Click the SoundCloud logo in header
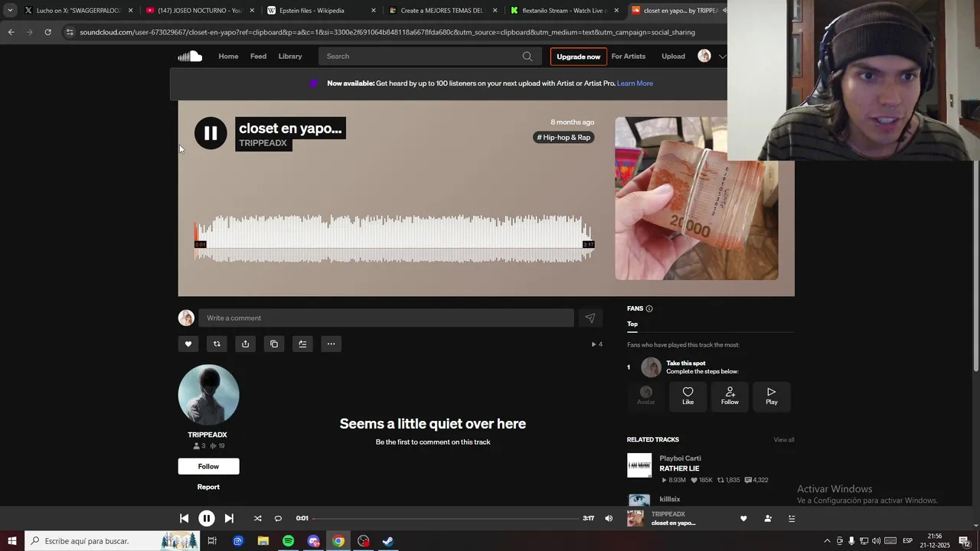980x551 pixels. [190, 56]
